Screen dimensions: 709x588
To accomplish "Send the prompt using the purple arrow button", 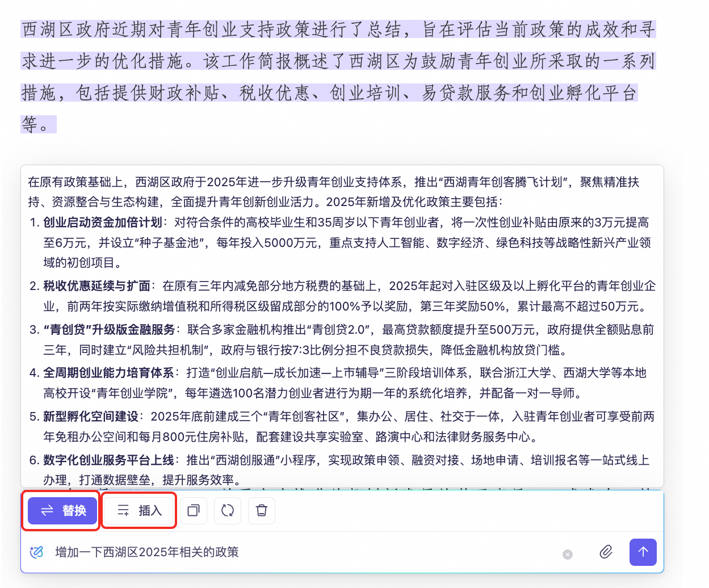I will 643,552.
